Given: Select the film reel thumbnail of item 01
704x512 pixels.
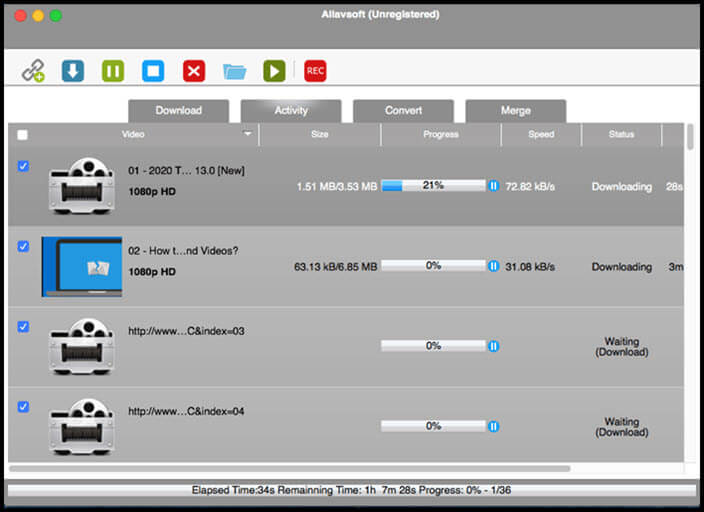Looking at the screenshot, I should tap(82, 185).
